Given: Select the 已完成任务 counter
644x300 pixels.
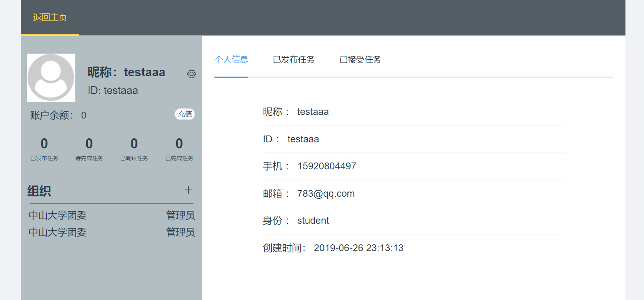Looking at the screenshot, I should pos(179,149).
